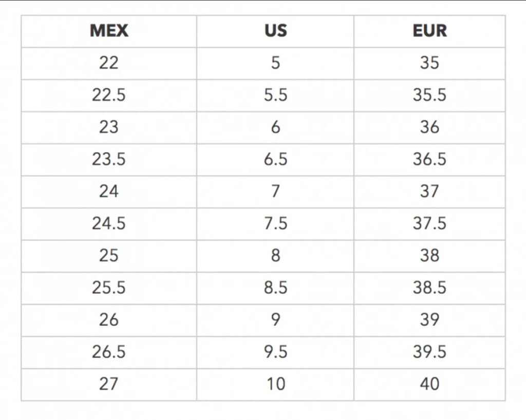This screenshot has width=526, height=420.
Task: Click the MEX 25 cell
Action: [109, 256]
